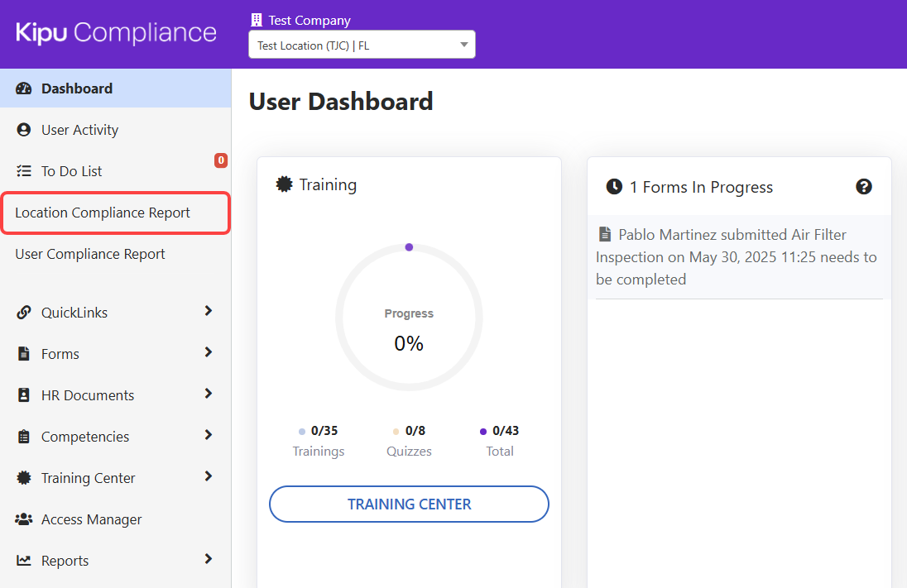This screenshot has height=588, width=907.
Task: Click the HR Documents badge icon
Action: click(x=24, y=395)
